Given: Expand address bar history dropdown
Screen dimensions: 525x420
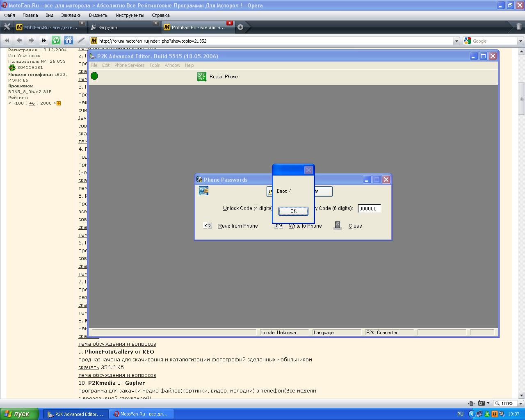Looking at the screenshot, I should pos(457,41).
